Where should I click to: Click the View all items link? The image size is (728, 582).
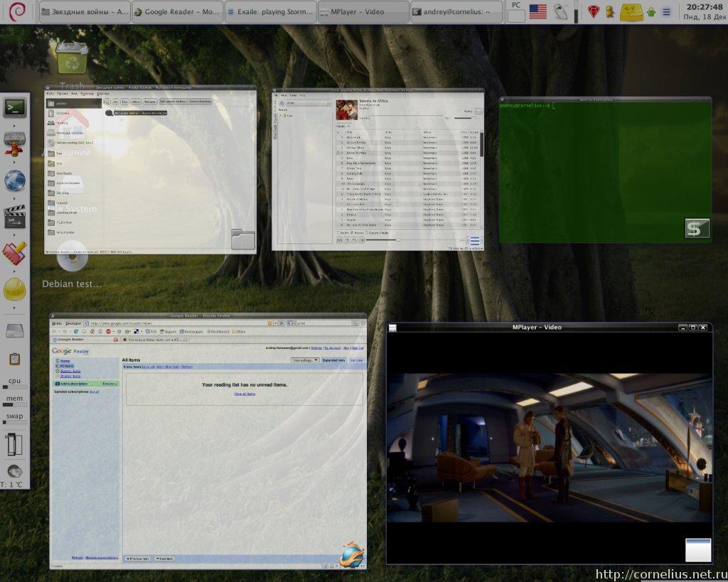pyautogui.click(x=245, y=393)
